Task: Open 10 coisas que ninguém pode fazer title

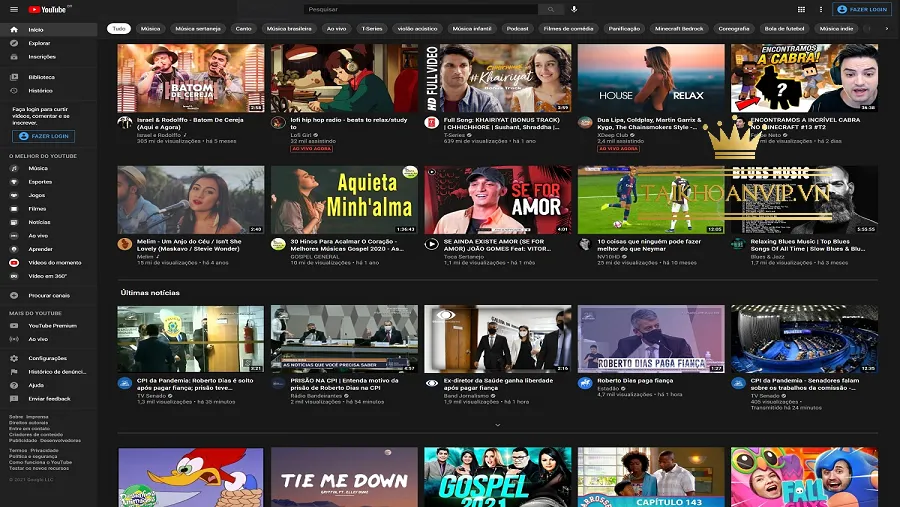Action: click(649, 245)
